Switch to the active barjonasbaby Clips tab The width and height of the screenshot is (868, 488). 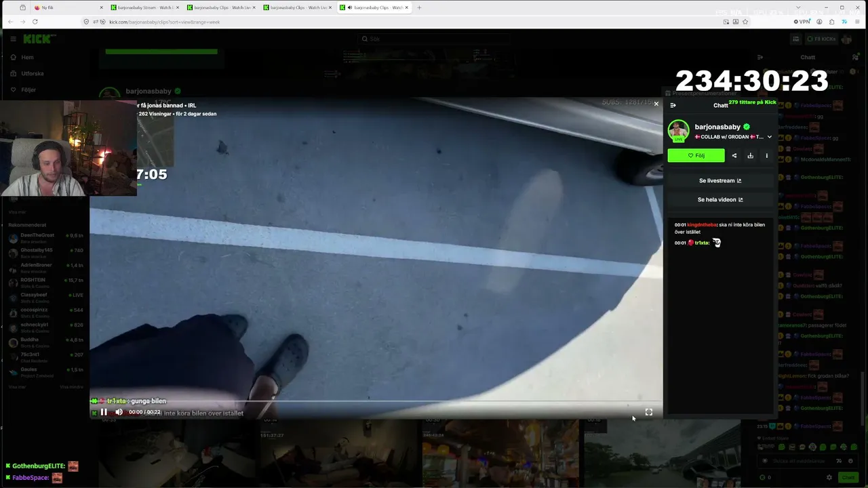click(x=374, y=7)
